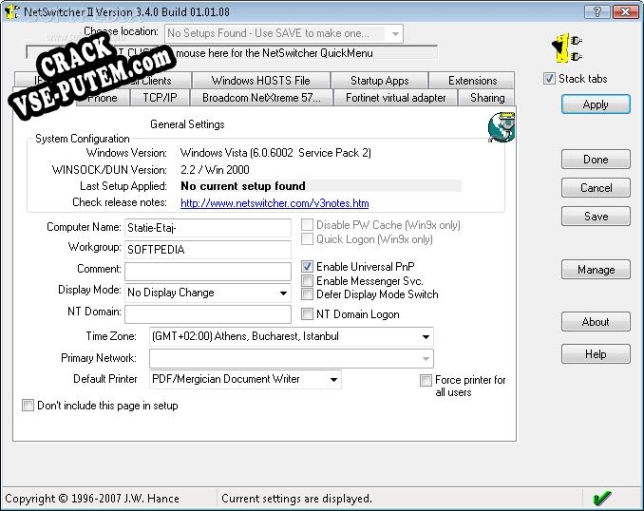
Task: Click the Workgroup input field
Action: tap(208, 249)
